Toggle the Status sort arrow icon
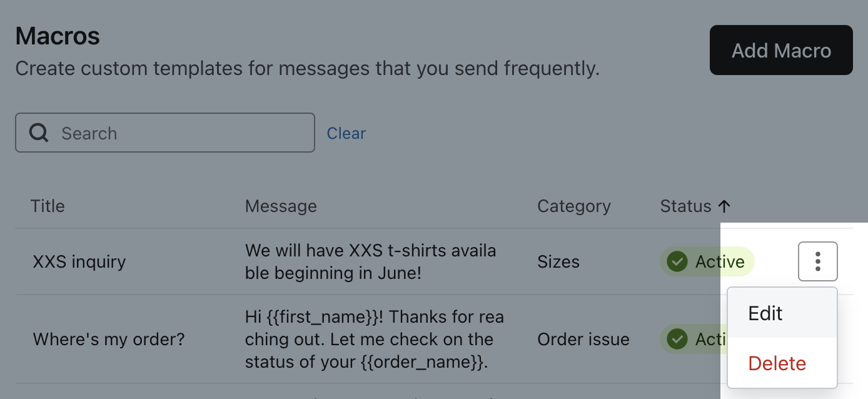 pos(724,206)
